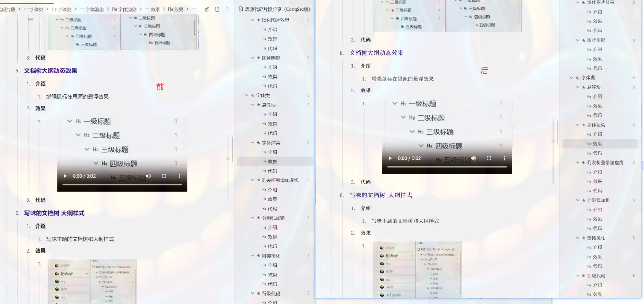644x304 pixels.
Task: Open the three-dot more menu in breadcrumb bar
Action: coord(227,9)
